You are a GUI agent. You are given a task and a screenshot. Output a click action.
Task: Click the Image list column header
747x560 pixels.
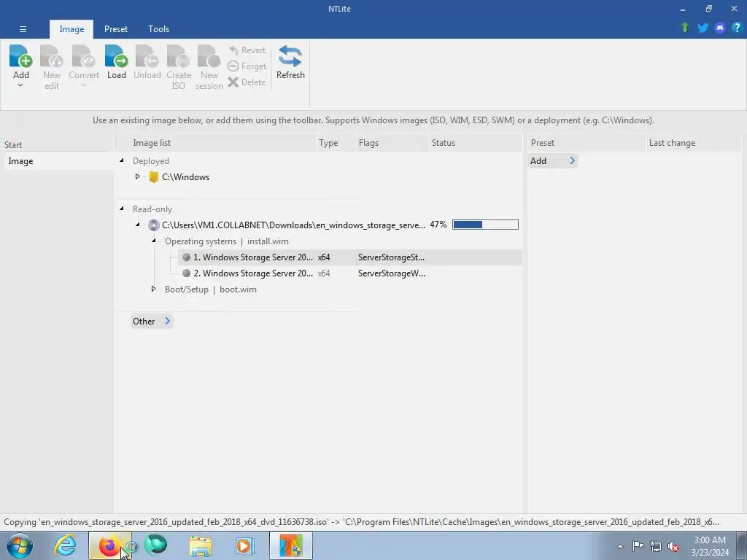(216, 143)
